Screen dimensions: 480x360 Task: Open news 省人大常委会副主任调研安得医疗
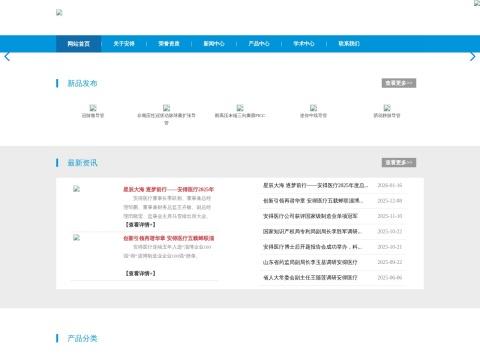(x=310, y=278)
